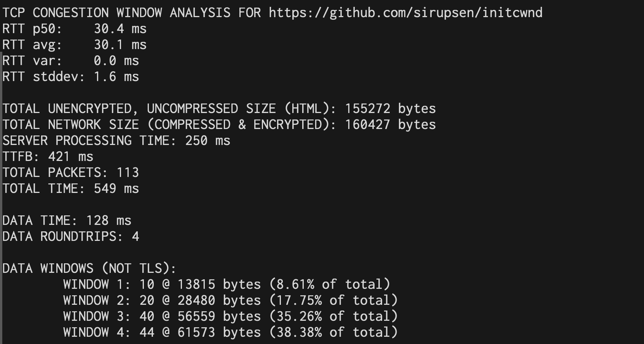Click the RTT var value 0.0 ms
The image size is (644, 344).
click(x=116, y=61)
